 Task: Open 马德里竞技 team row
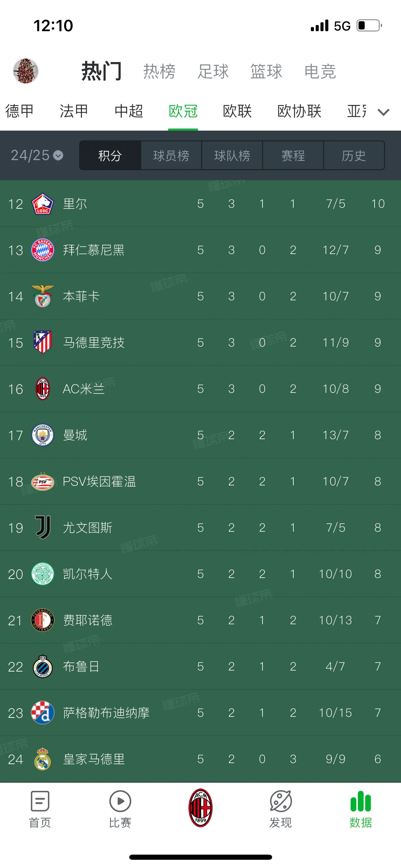200,342
